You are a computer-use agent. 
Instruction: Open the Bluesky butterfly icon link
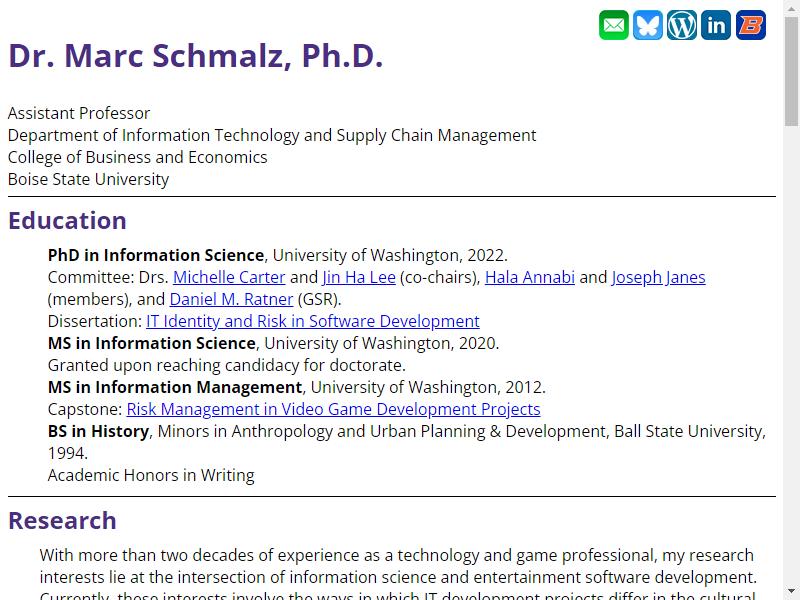(647, 25)
